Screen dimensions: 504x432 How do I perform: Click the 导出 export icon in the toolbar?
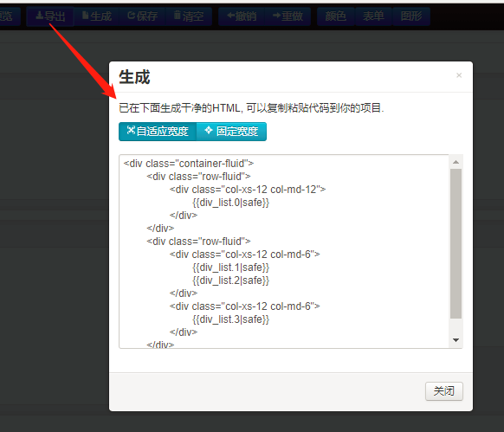point(39,16)
